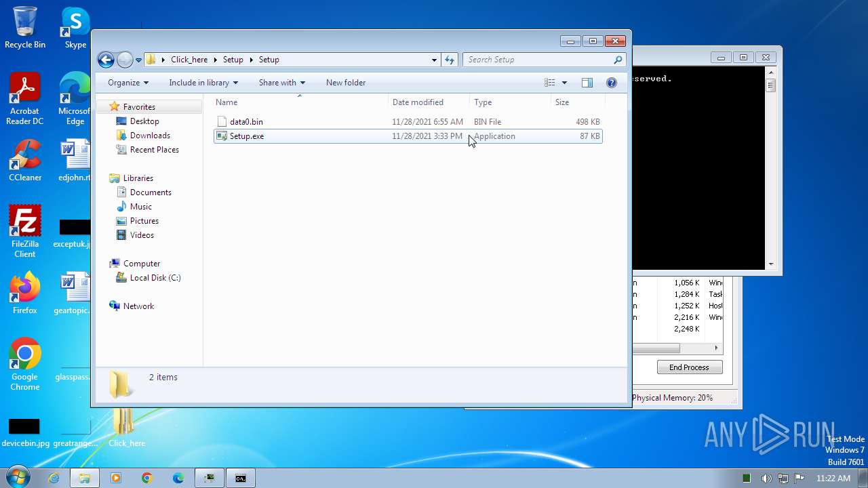Go back using Explorer back arrow

pos(106,60)
